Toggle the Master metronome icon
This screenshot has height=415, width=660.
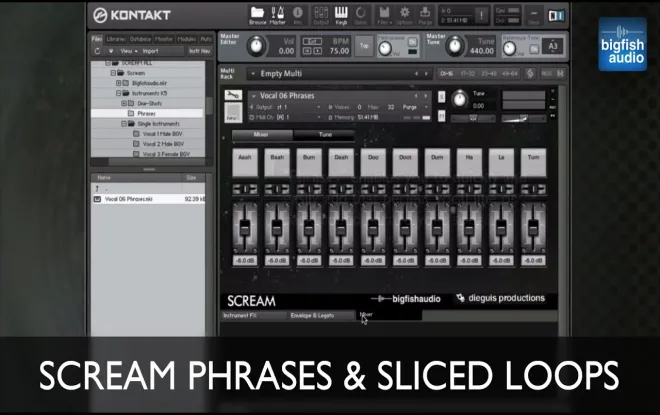click(x=277, y=15)
